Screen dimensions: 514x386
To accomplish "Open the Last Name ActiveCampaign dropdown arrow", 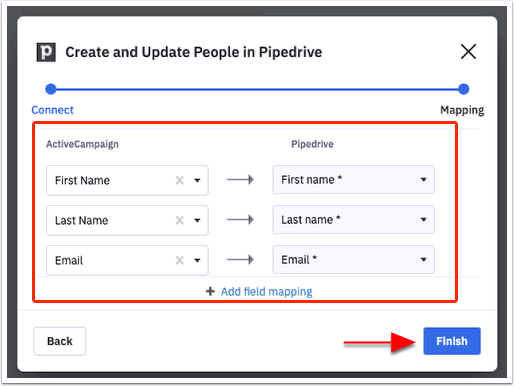I will pyautogui.click(x=197, y=221).
